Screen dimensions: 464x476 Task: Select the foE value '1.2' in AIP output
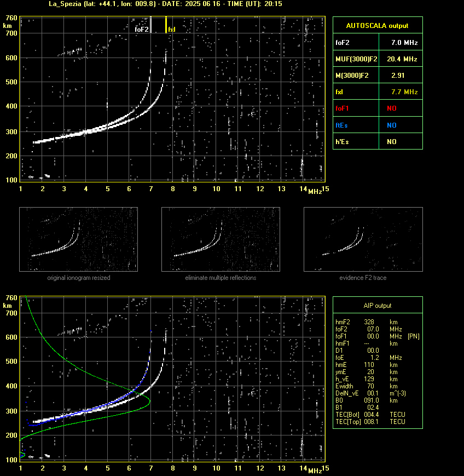(375, 358)
